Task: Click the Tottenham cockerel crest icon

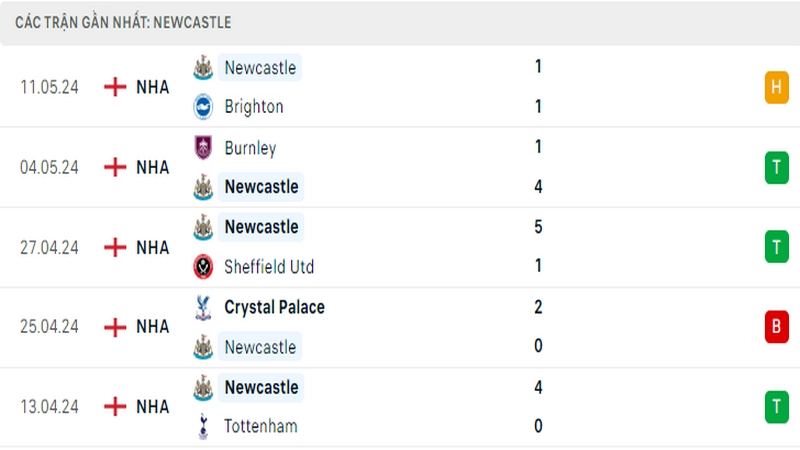Action: click(203, 427)
